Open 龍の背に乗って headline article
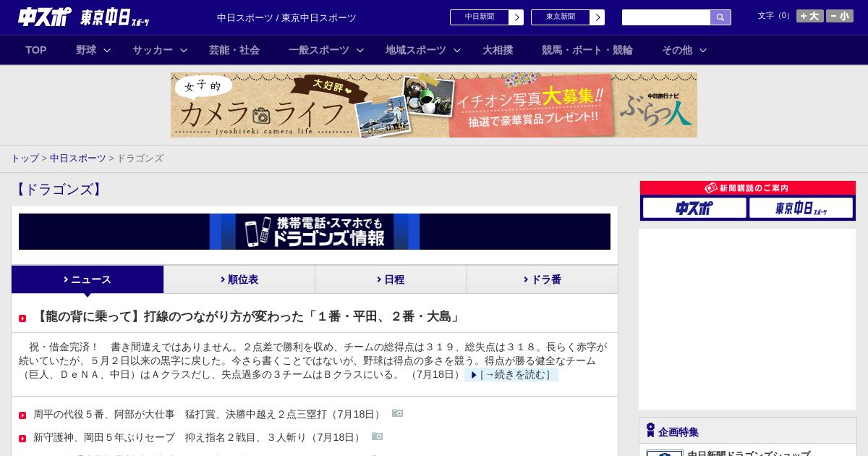Viewport: 868px width, 456px height. pos(248,316)
